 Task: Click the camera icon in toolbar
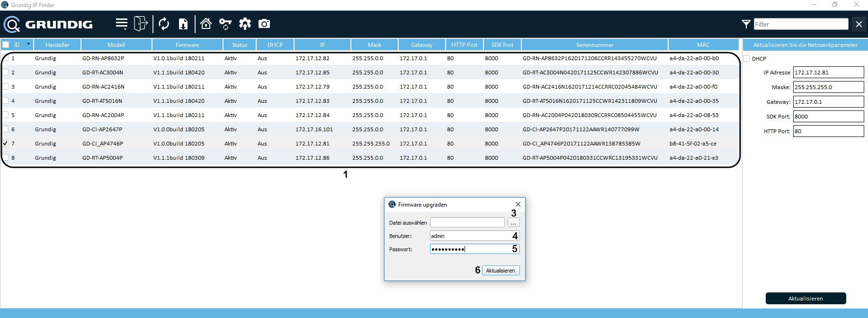click(264, 24)
